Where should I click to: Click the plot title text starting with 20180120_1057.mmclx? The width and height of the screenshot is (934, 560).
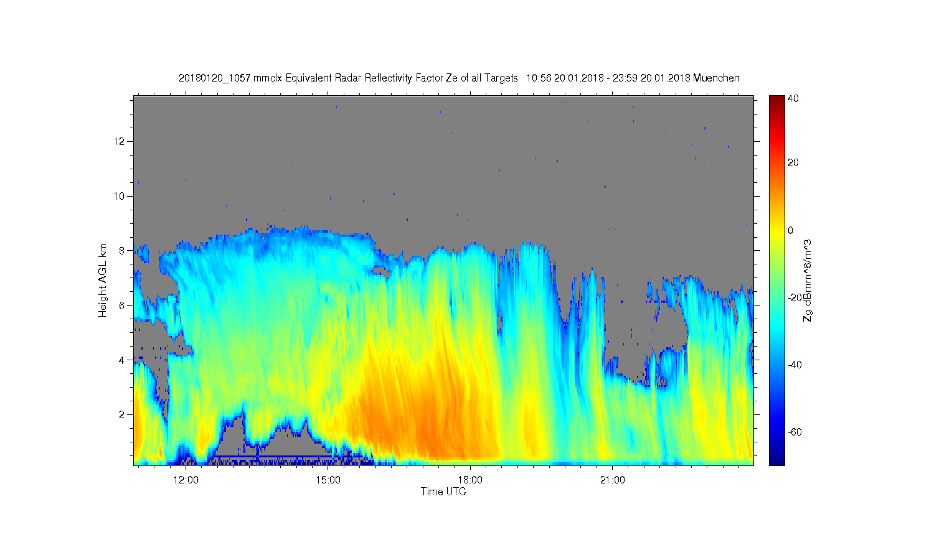click(x=459, y=78)
